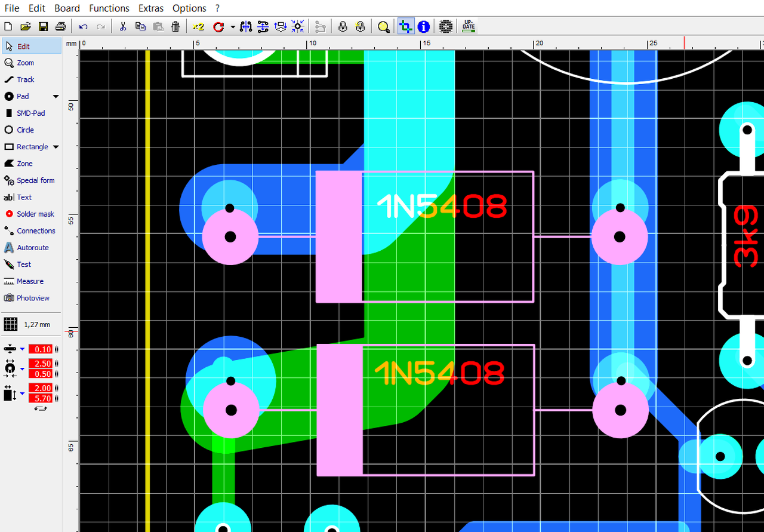Select the Rectangle tool
The image size is (764, 532).
pos(26,146)
